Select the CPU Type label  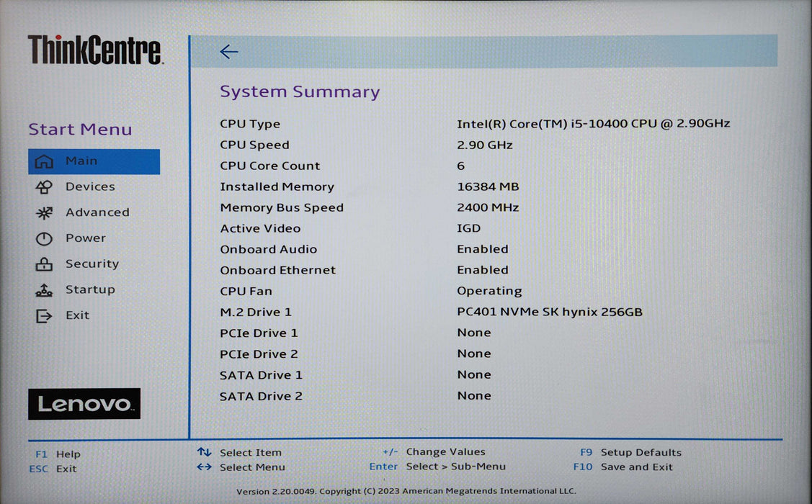tap(250, 124)
